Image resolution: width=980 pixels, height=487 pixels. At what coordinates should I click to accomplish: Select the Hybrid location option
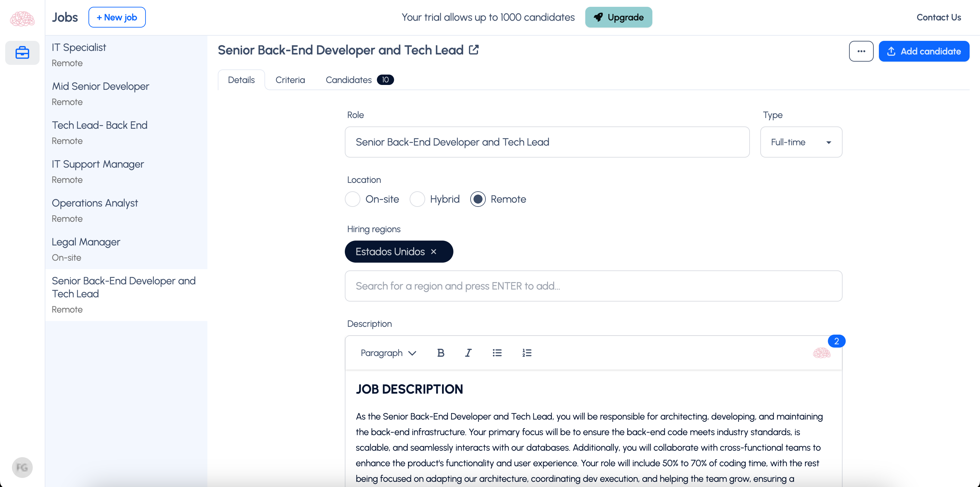pyautogui.click(x=417, y=199)
